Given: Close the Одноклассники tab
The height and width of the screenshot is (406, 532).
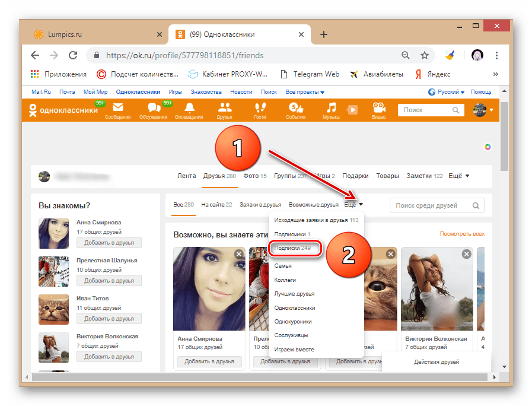Looking at the screenshot, I should (301, 34).
